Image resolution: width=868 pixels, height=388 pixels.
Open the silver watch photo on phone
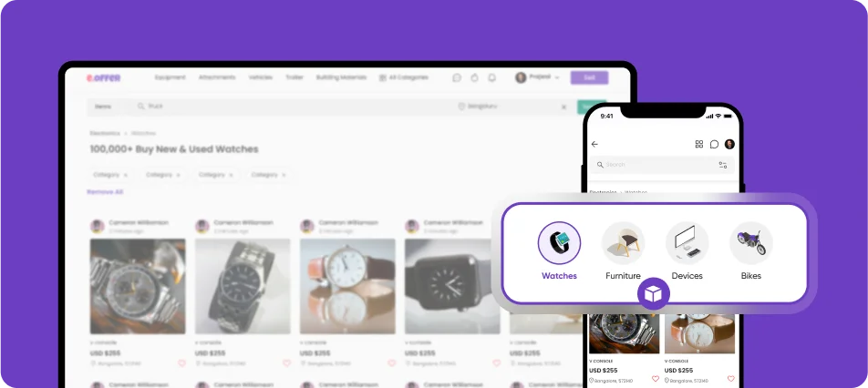click(625, 333)
